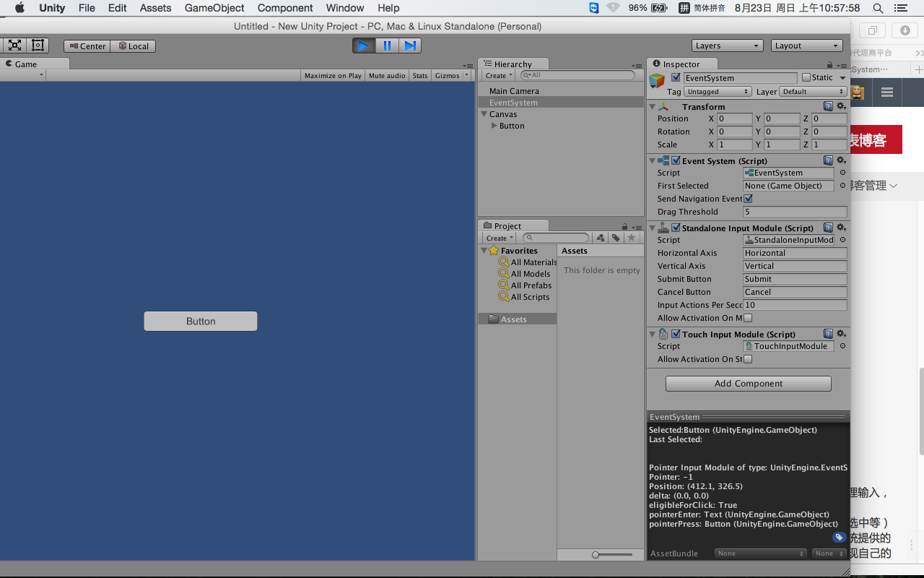Collapse the Transform component
The width and height of the screenshot is (924, 578).
[653, 107]
